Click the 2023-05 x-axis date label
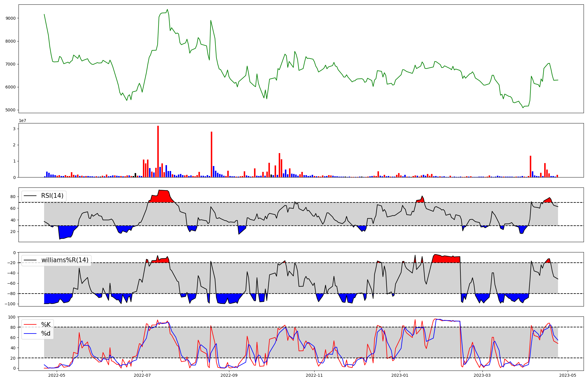 (x=567, y=375)
